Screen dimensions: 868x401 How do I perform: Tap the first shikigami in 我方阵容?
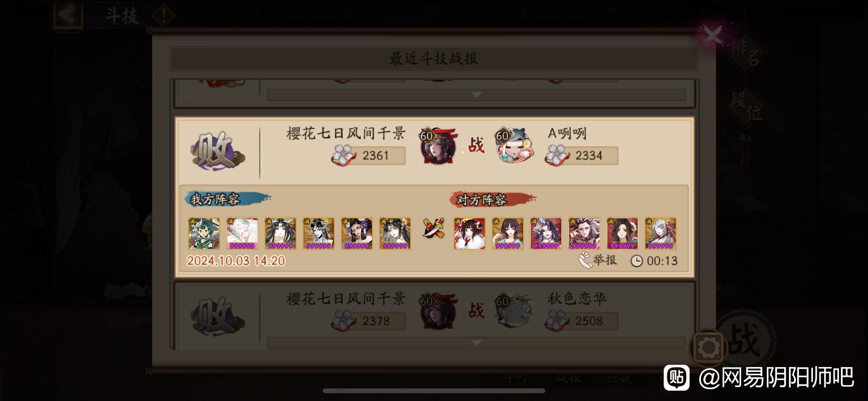coord(203,233)
